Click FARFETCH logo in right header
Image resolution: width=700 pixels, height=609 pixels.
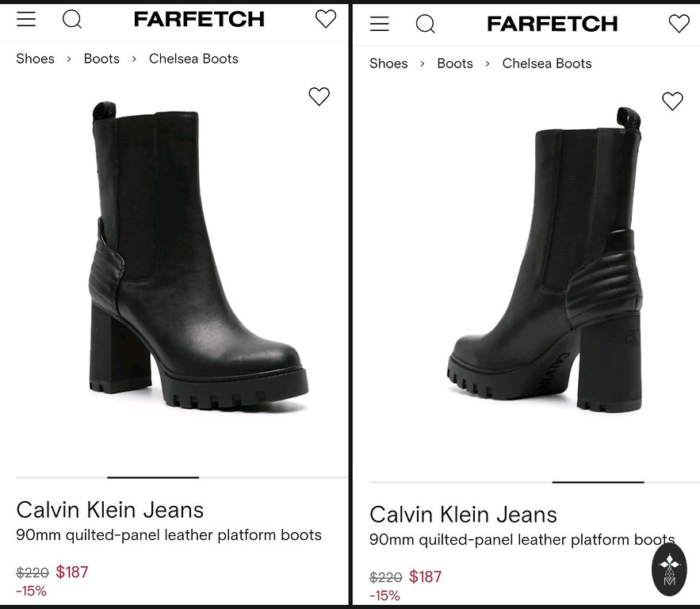pos(553,25)
